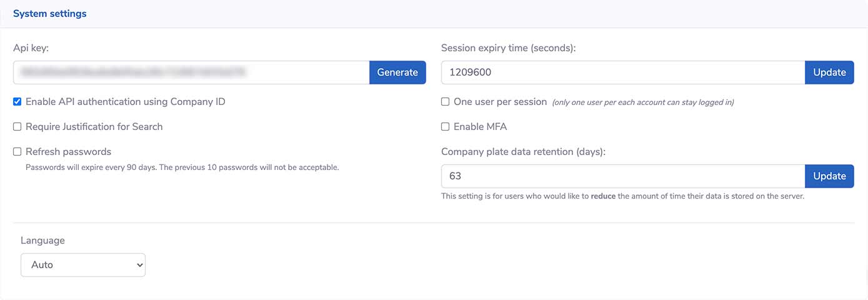Screen dimensions: 868x300
Task: Select the plate data retention field showing 63
Action: 622,176
